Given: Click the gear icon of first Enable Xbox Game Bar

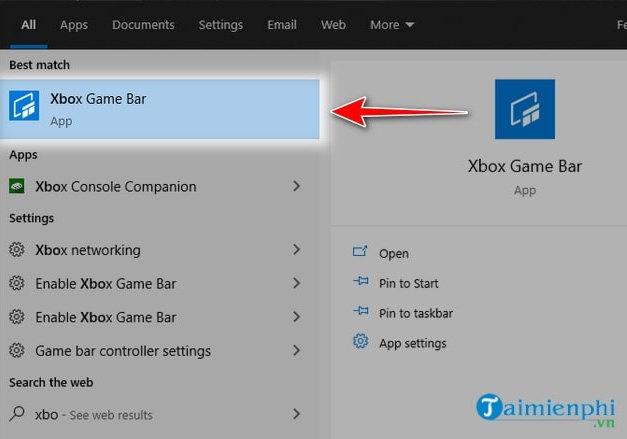Looking at the screenshot, I should point(16,283).
